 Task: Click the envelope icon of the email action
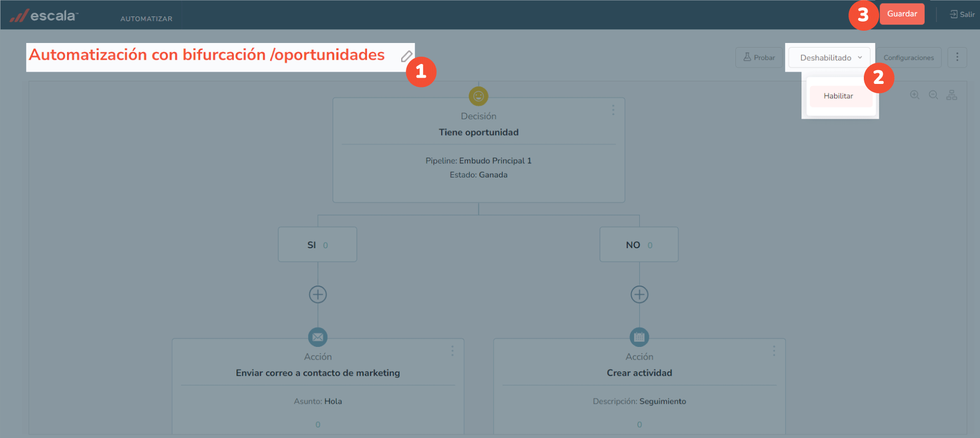click(318, 337)
